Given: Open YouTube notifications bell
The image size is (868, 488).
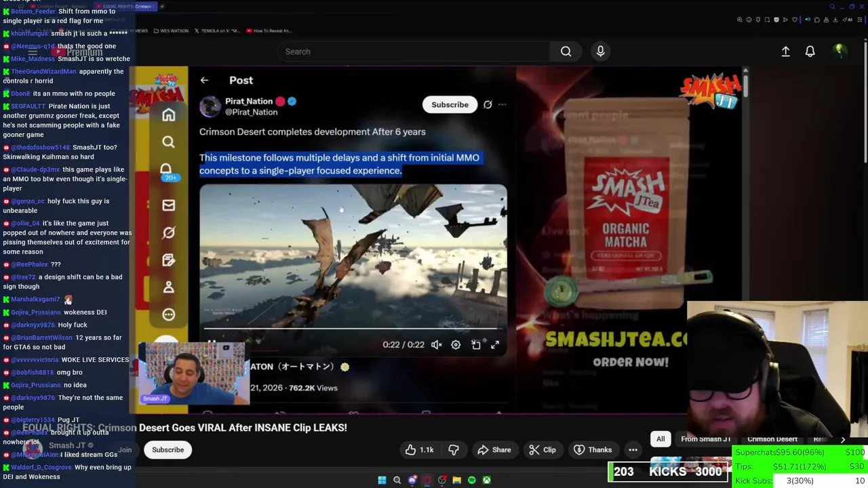Looking at the screenshot, I should tap(810, 52).
